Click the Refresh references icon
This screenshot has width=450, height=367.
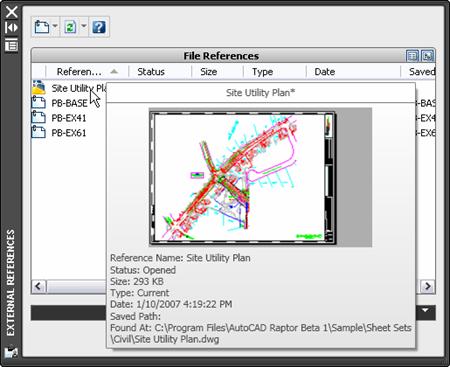click(x=70, y=27)
